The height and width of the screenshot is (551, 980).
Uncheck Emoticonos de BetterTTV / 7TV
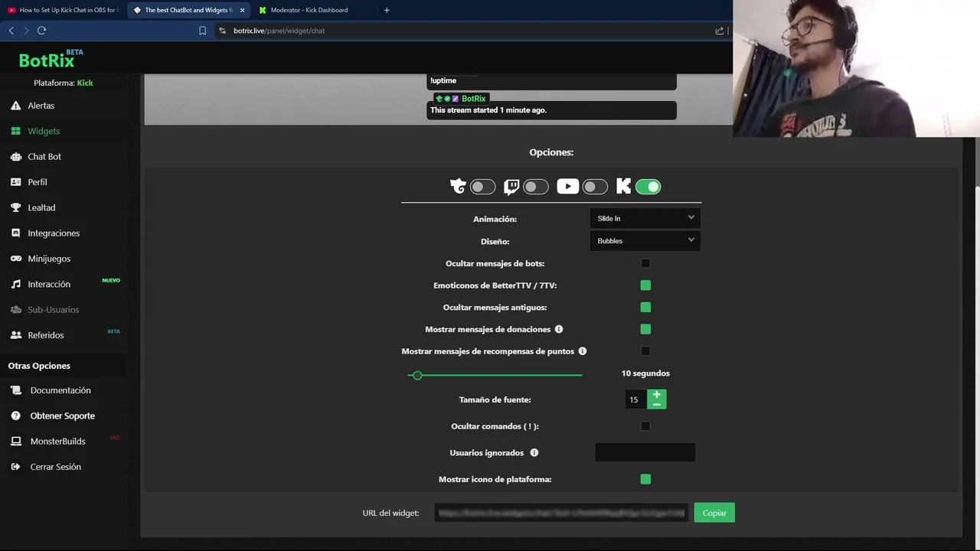tap(645, 285)
